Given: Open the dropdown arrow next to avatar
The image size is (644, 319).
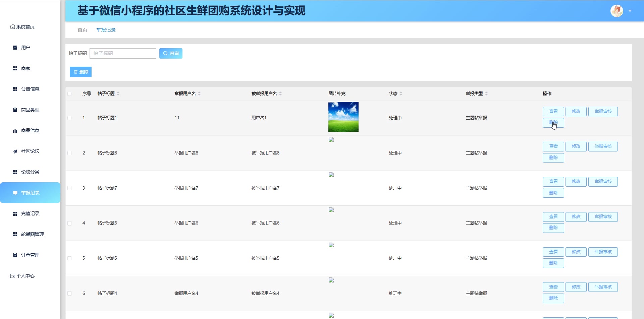Looking at the screenshot, I should click(x=630, y=11).
